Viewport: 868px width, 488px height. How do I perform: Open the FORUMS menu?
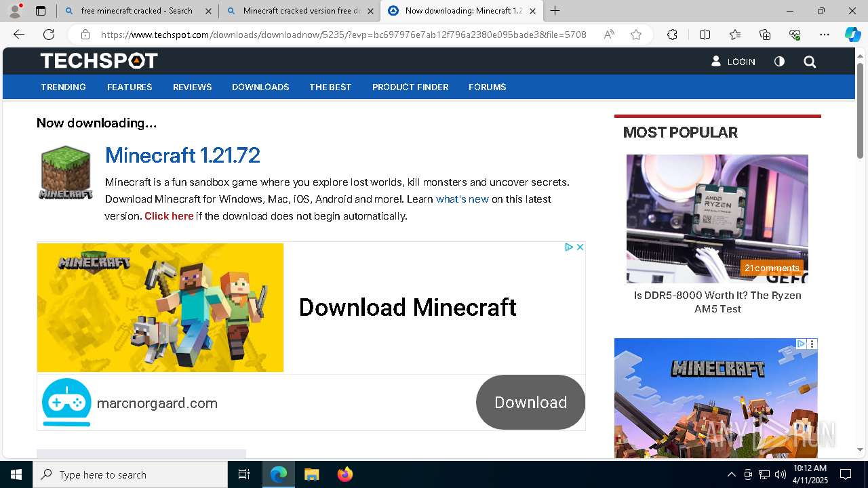coord(488,87)
